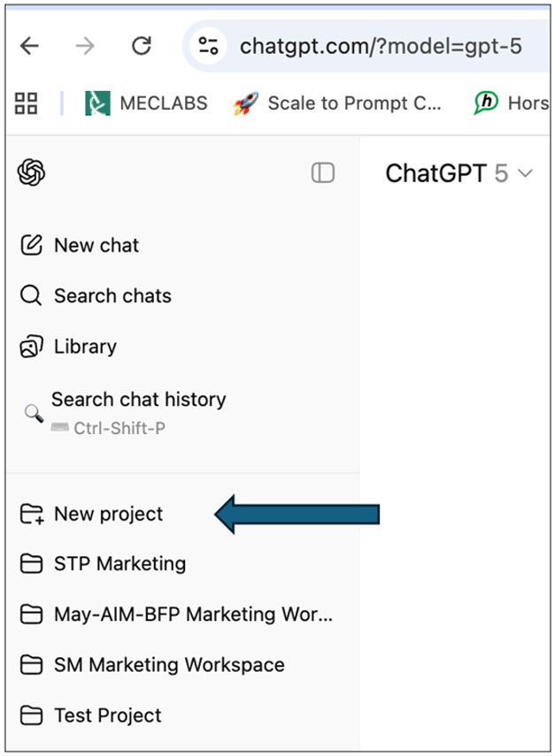Open the MECLABS bookmark
Image resolution: width=554 pixels, height=756 pixels.
point(146,103)
